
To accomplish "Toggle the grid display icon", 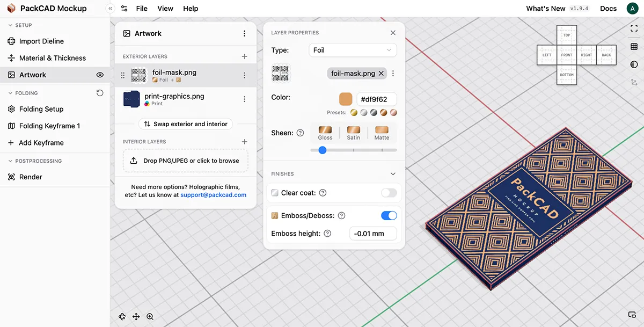I will coord(634,47).
